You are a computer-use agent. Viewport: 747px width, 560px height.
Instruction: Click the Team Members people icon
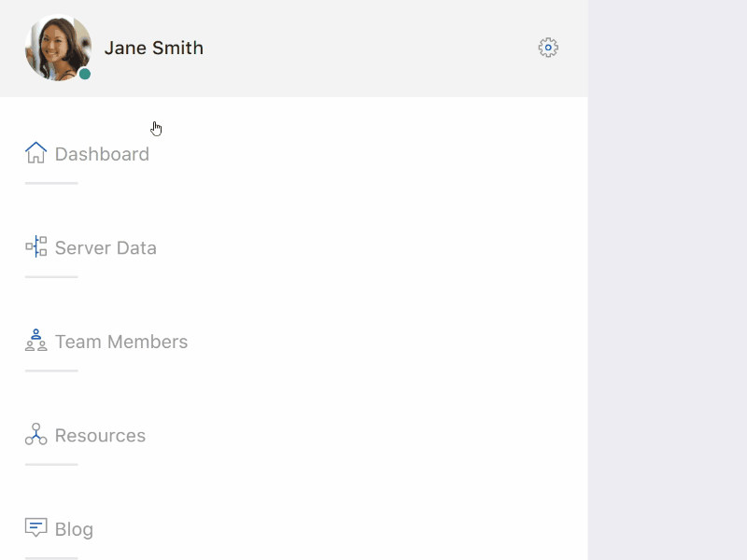[x=35, y=341]
